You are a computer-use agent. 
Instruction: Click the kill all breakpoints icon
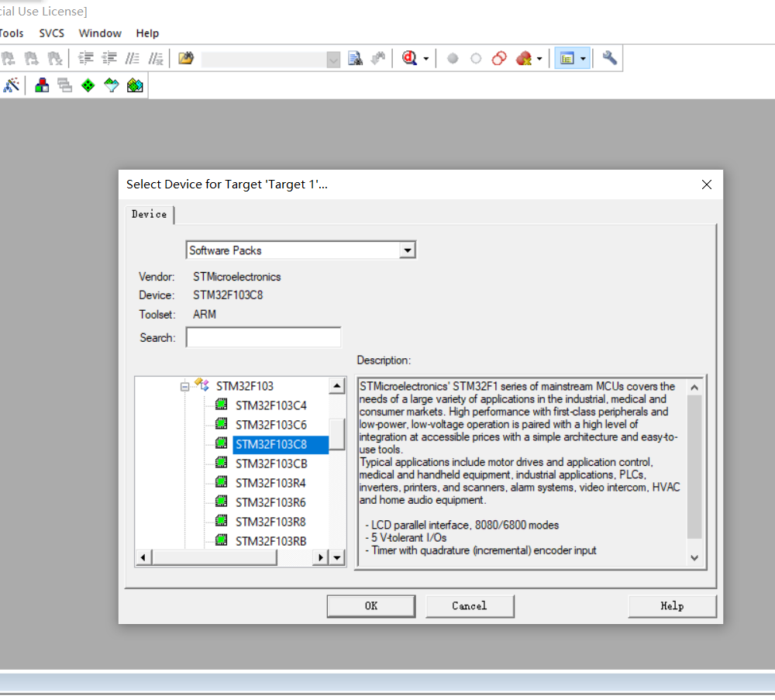[523, 58]
